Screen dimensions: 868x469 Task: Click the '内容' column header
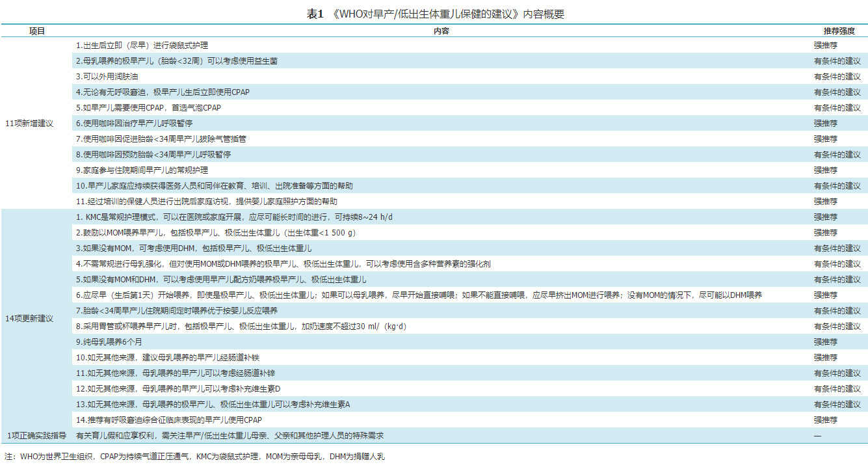pos(441,31)
